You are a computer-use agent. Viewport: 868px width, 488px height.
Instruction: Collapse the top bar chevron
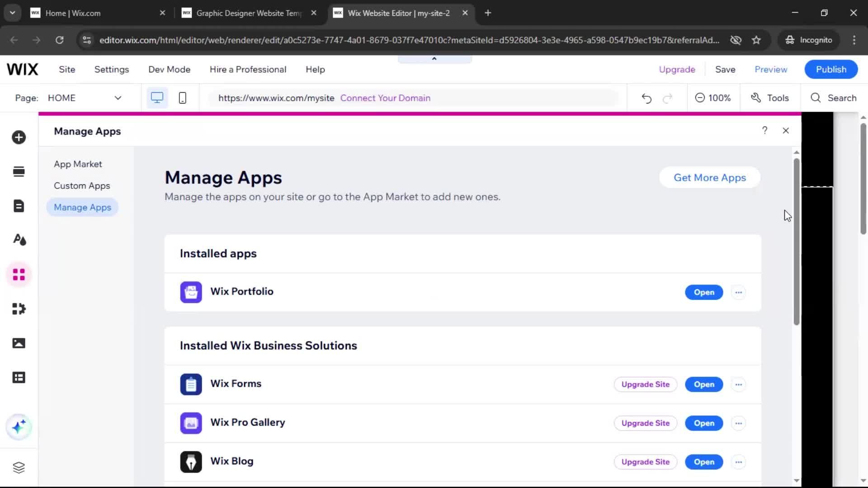click(434, 59)
